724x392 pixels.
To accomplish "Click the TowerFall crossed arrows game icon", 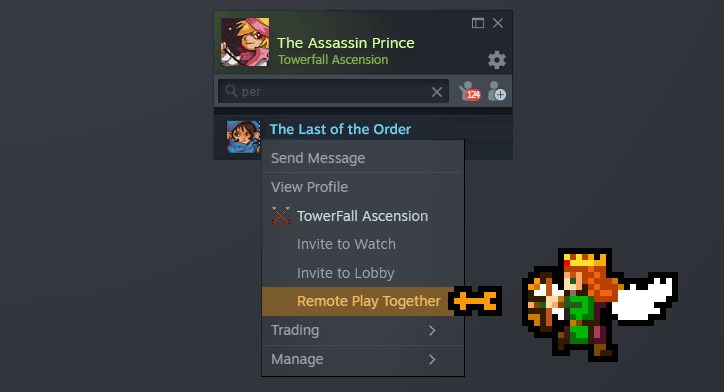I will (x=281, y=216).
